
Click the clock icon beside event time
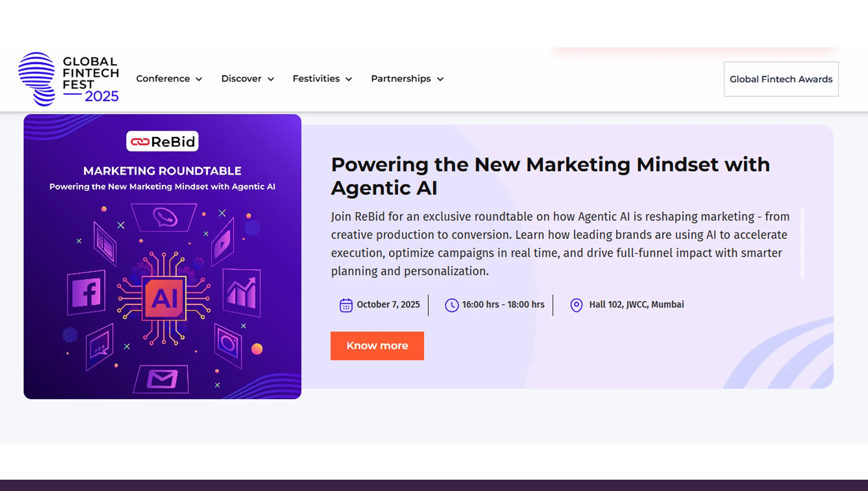(x=451, y=305)
